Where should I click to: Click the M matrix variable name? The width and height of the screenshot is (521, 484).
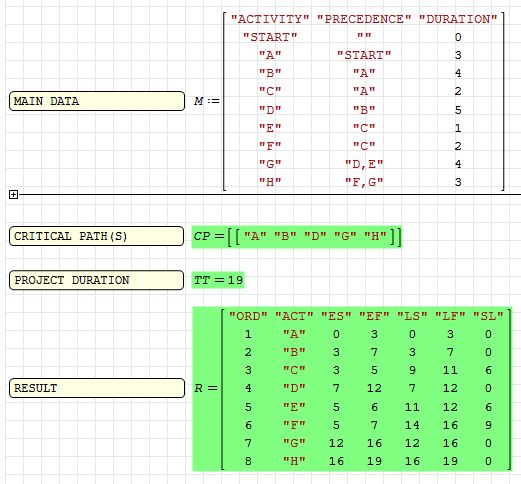199,101
